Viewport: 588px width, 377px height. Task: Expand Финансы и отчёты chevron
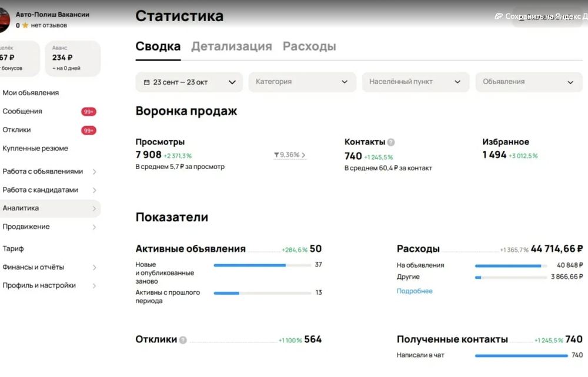click(x=95, y=268)
